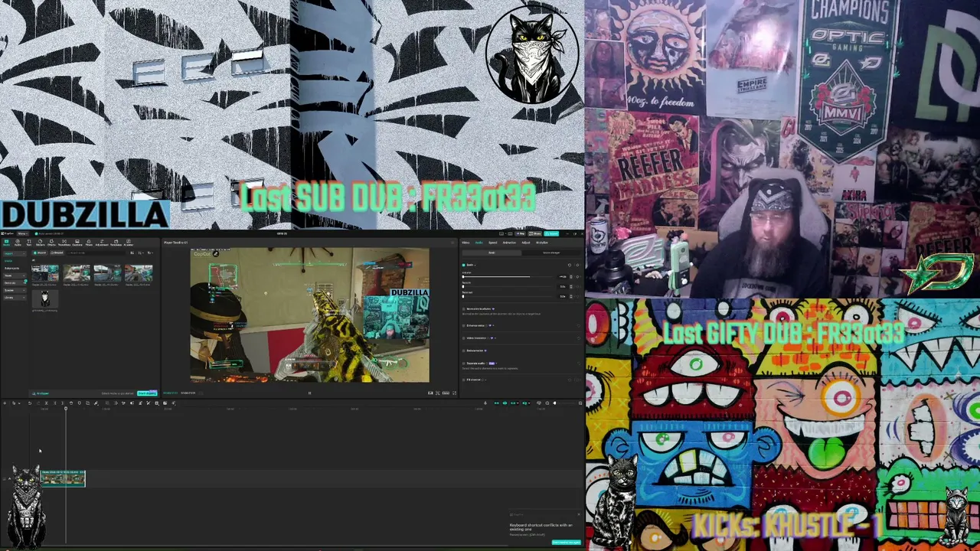The image size is (980, 551).
Task: Click the player fullscreen icon
Action: tap(454, 393)
